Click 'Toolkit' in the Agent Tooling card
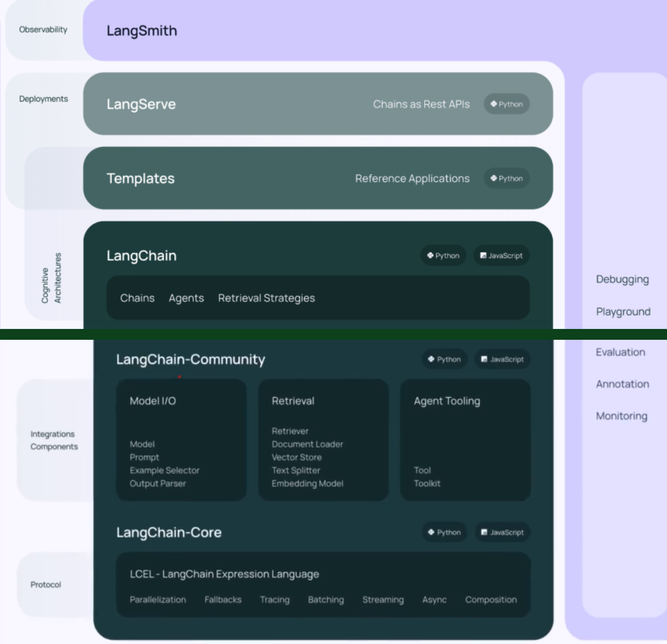Screen dimensions: 667x644 click(x=427, y=484)
